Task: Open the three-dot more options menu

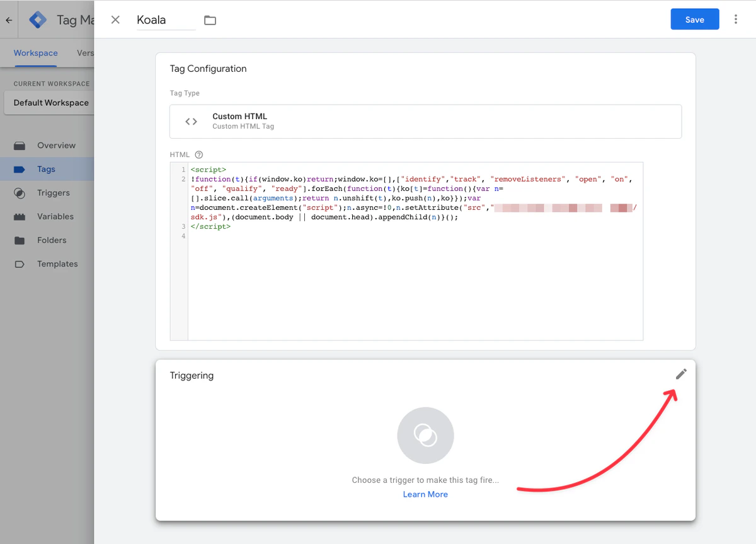Action: tap(736, 20)
